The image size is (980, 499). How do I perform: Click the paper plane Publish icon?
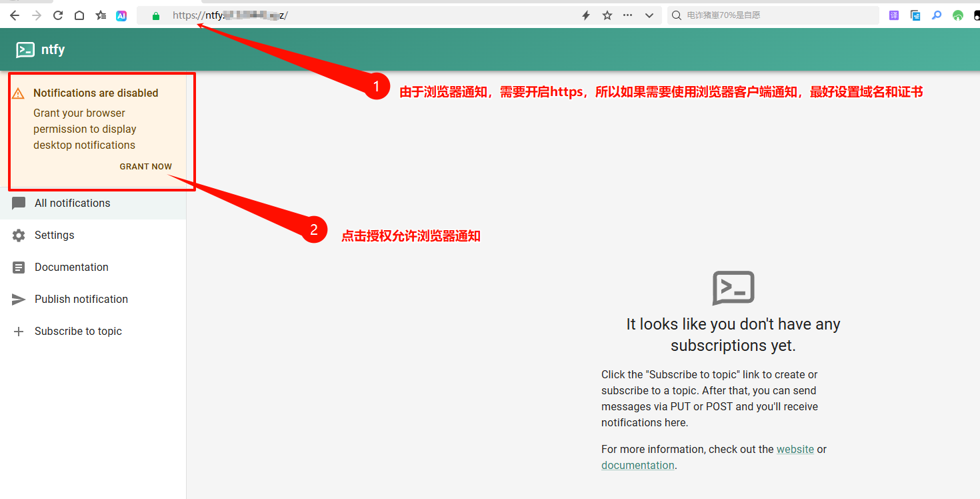tap(19, 300)
